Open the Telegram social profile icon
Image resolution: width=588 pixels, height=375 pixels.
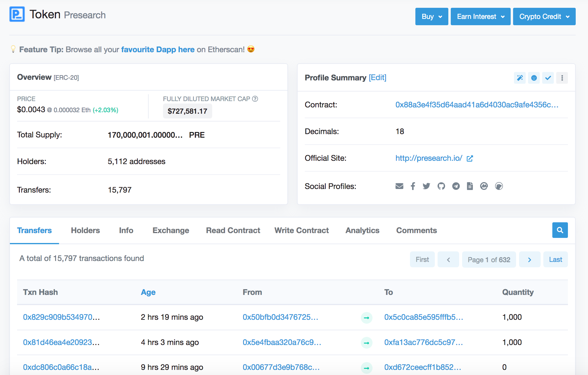456,186
